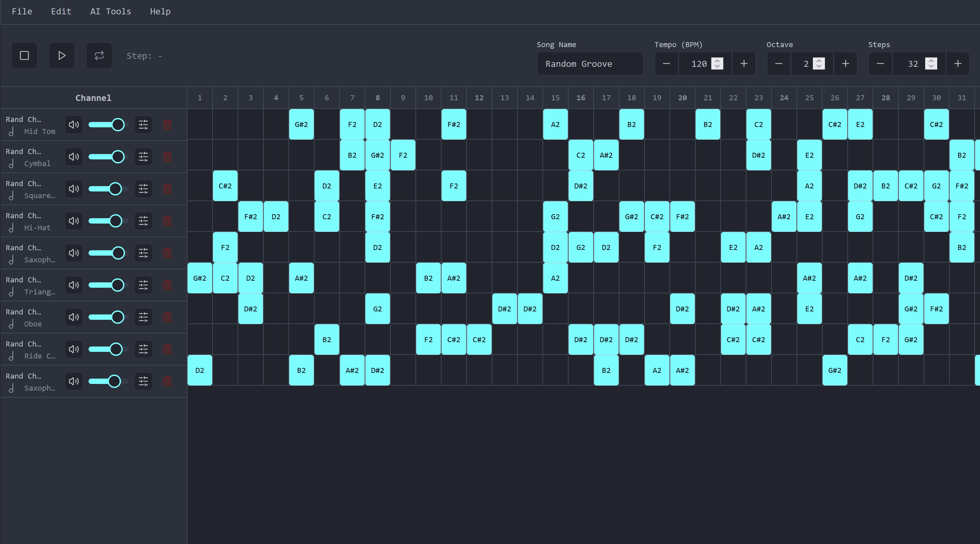Select the 'Mid Tom' instrument label

click(39, 132)
